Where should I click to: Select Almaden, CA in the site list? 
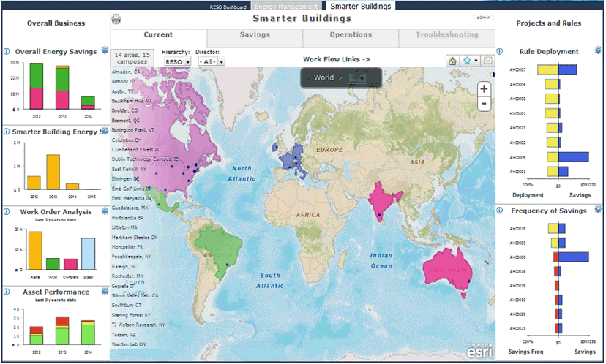click(x=126, y=72)
